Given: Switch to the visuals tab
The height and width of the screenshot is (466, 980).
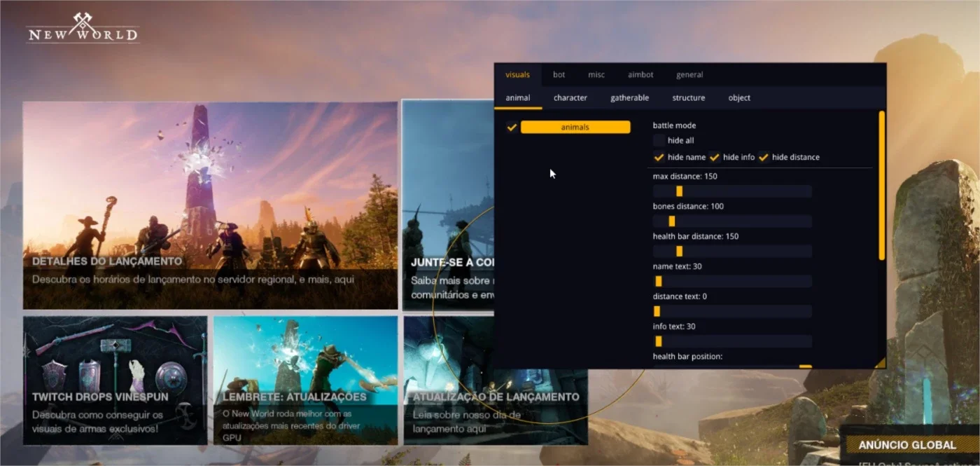Looking at the screenshot, I should coord(517,75).
